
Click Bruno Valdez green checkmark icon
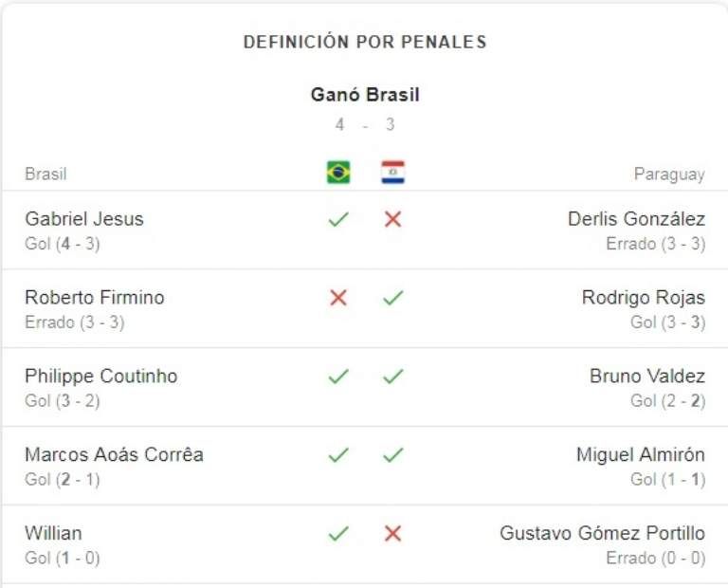pos(392,377)
